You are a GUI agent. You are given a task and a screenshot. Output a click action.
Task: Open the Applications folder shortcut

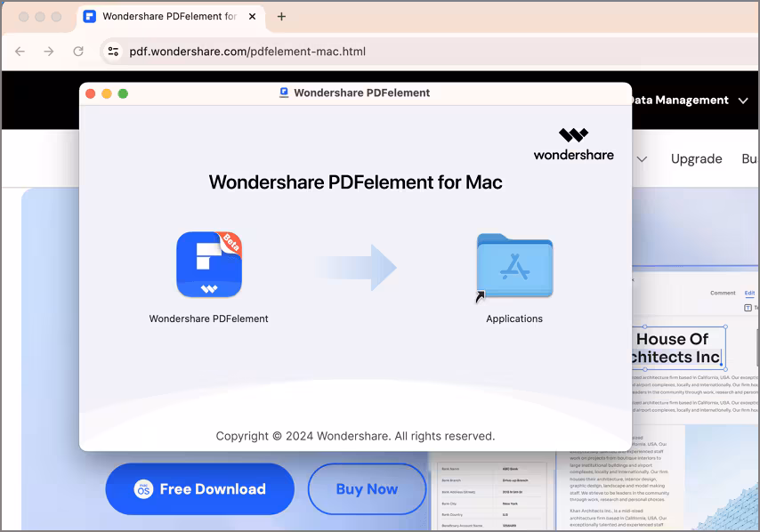point(514,266)
